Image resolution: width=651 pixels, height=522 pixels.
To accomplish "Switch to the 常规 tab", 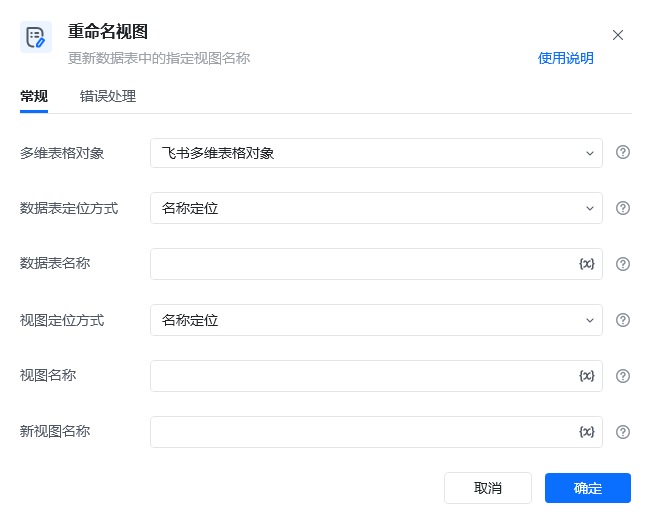I will [x=34, y=96].
